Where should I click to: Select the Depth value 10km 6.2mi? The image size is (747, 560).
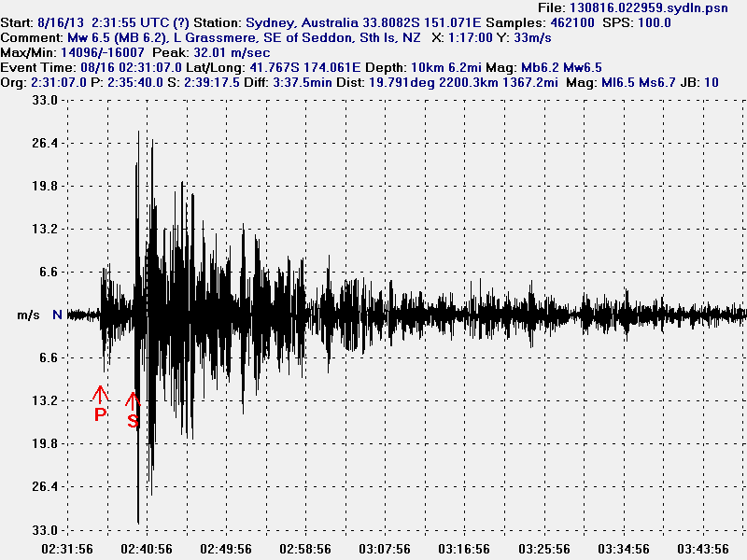(445, 67)
